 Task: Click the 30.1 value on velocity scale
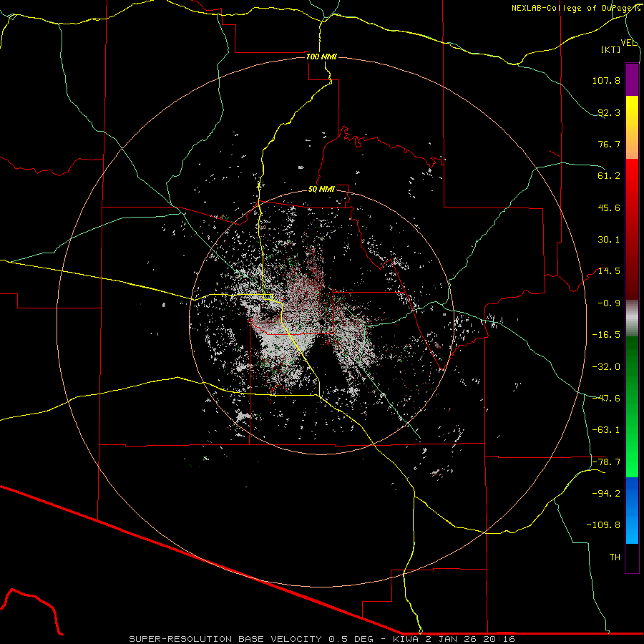coord(609,240)
